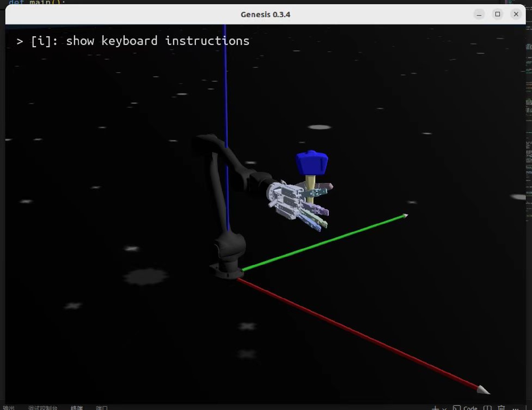Click the green Y-axis arrow tip
This screenshot has width=532, height=410.
point(405,216)
